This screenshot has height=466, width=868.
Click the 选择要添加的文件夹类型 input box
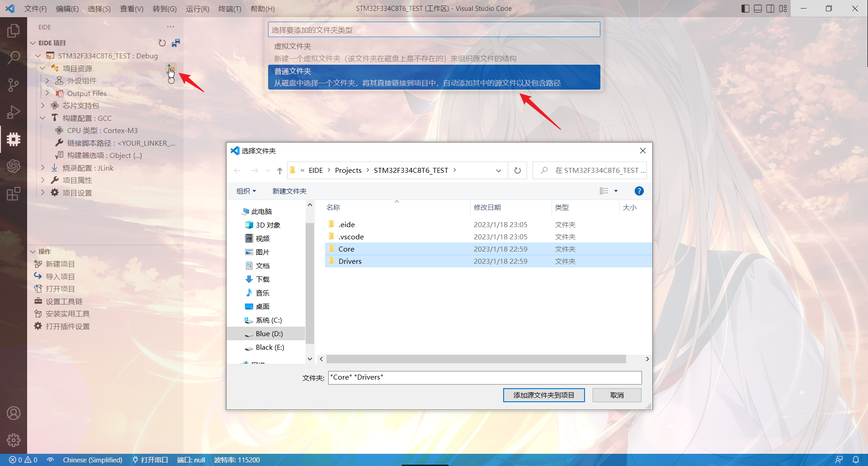coord(434,30)
